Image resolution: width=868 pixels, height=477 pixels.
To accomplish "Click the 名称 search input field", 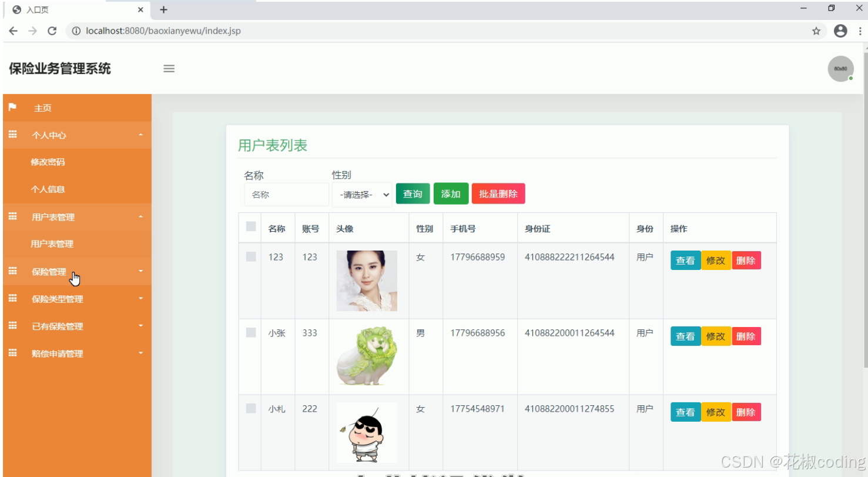I will click(286, 194).
